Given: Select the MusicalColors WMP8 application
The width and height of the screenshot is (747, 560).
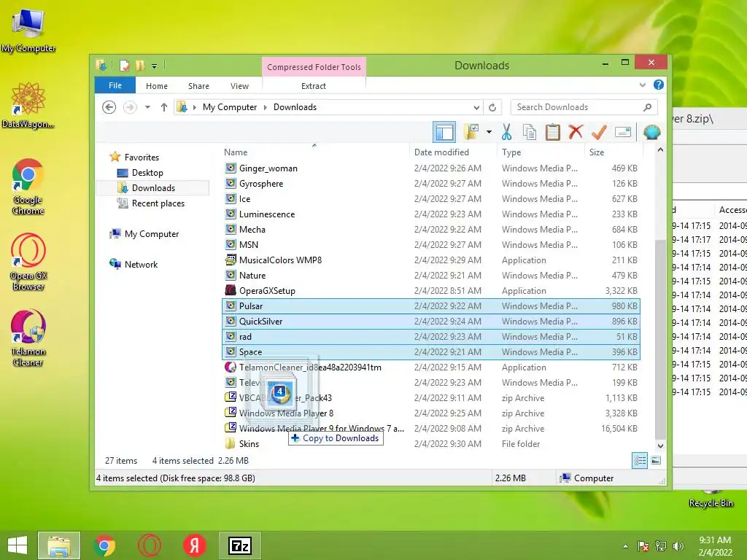Looking at the screenshot, I should tap(431, 260).
